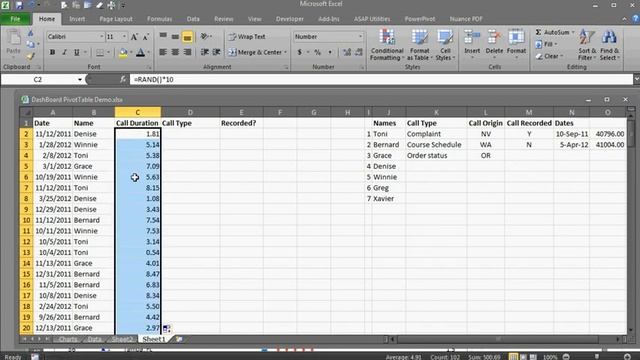Switch to the Page Layout tab
The width and height of the screenshot is (640, 360).
[116, 19]
